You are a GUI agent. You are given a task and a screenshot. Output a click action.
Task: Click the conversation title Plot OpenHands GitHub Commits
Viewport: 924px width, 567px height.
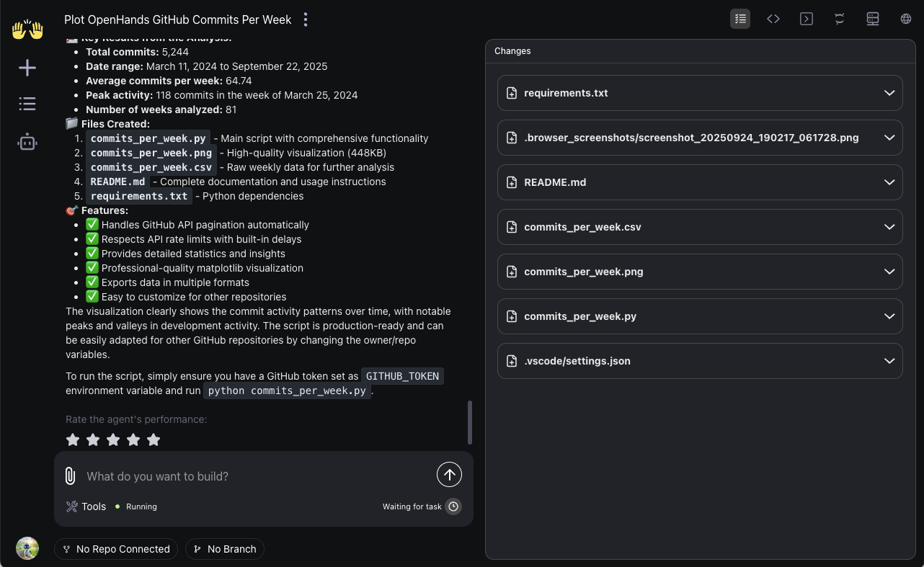click(x=177, y=19)
